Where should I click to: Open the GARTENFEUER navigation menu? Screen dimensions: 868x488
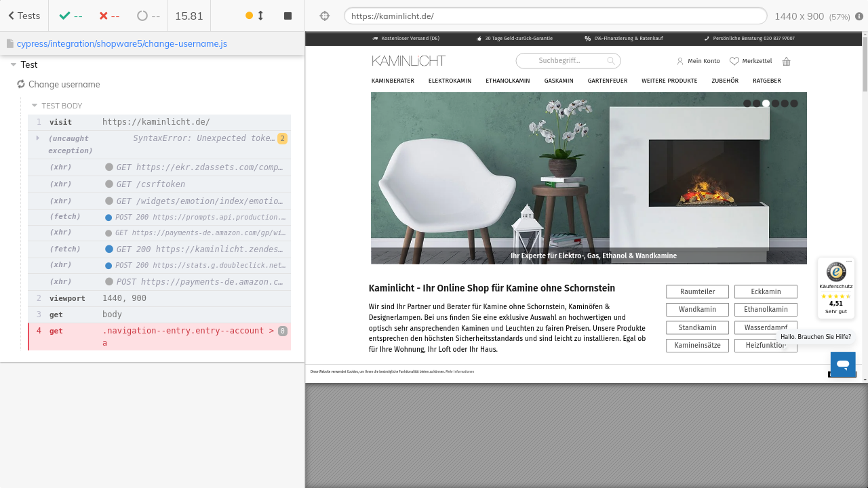click(x=607, y=81)
